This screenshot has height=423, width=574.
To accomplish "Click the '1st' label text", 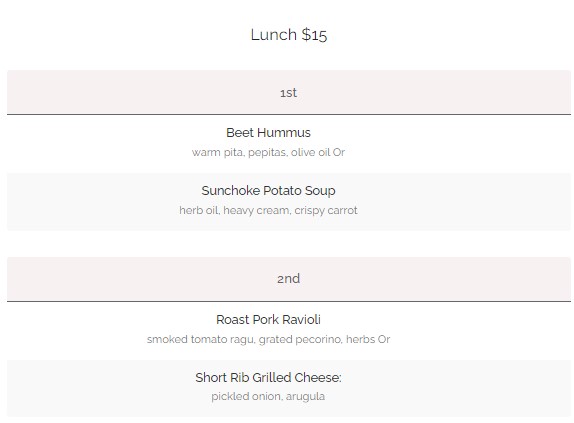I will [288, 93].
